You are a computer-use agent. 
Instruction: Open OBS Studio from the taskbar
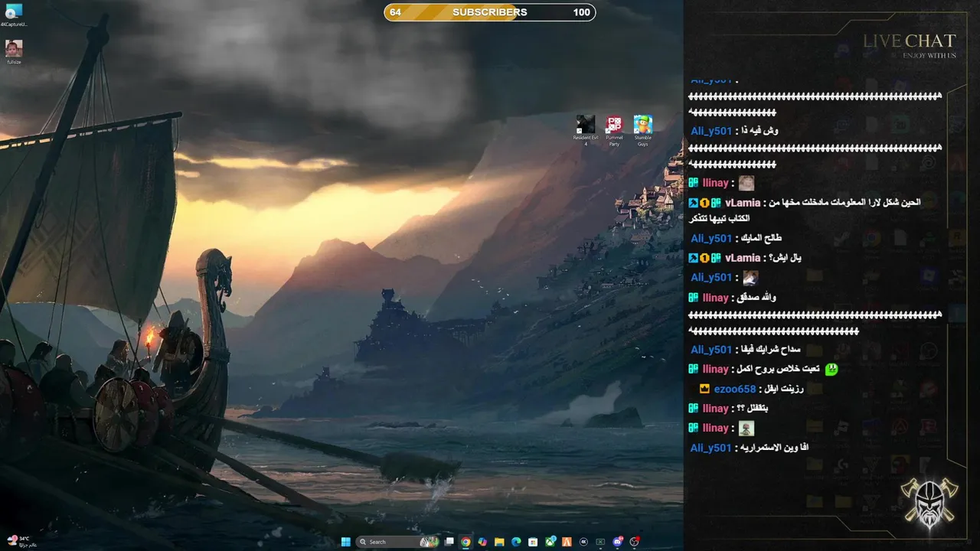pyautogui.click(x=635, y=542)
